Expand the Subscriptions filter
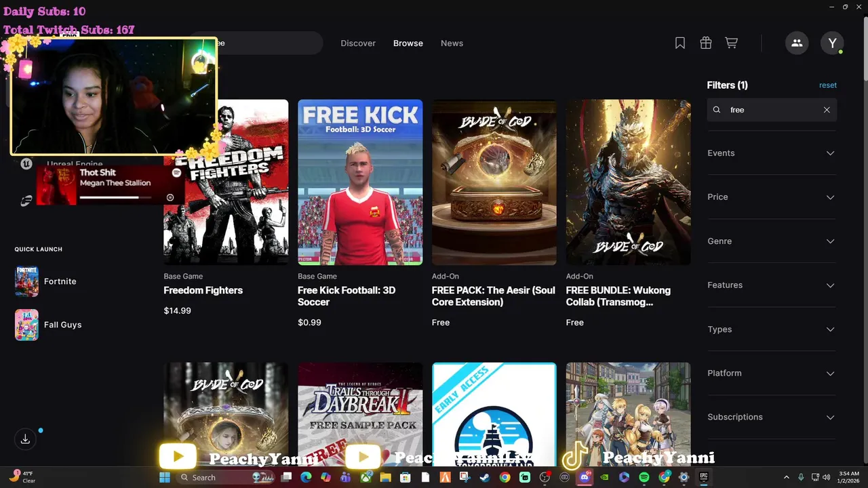This screenshot has width=868, height=488. click(x=772, y=417)
